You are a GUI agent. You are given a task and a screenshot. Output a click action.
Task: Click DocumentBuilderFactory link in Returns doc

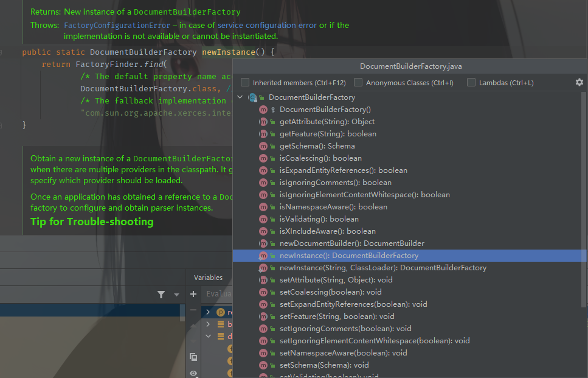pyautogui.click(x=187, y=12)
